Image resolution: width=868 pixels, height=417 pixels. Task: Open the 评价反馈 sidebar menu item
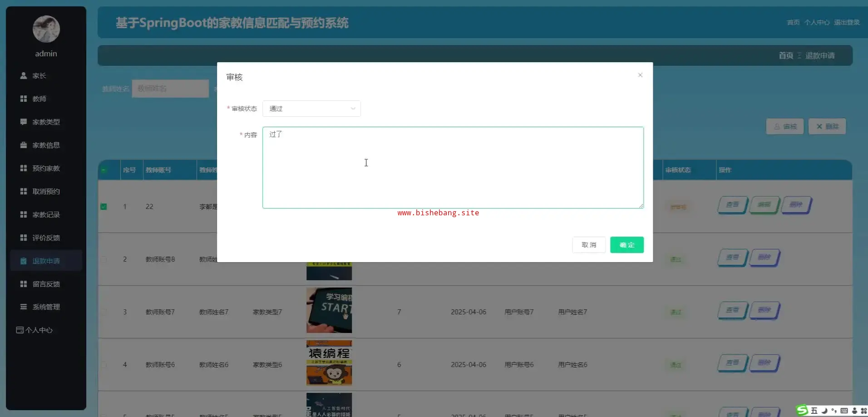pyautogui.click(x=46, y=238)
